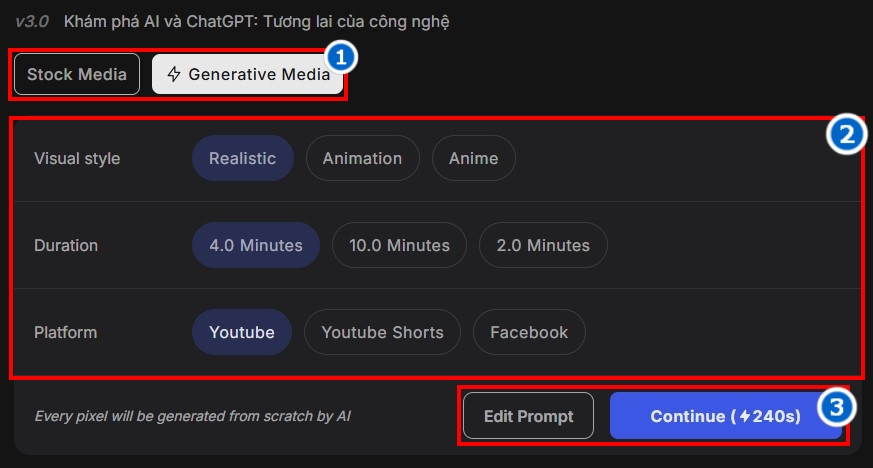The image size is (873, 468).
Task: Pick Facebook as target platform
Action: [529, 332]
